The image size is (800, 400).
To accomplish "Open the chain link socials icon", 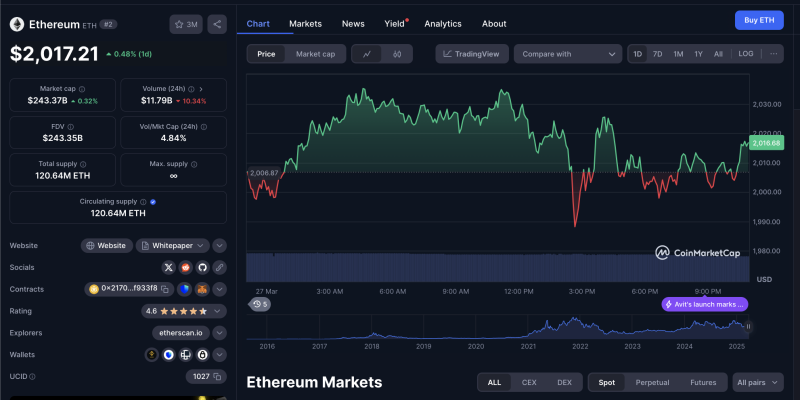I will (219, 267).
